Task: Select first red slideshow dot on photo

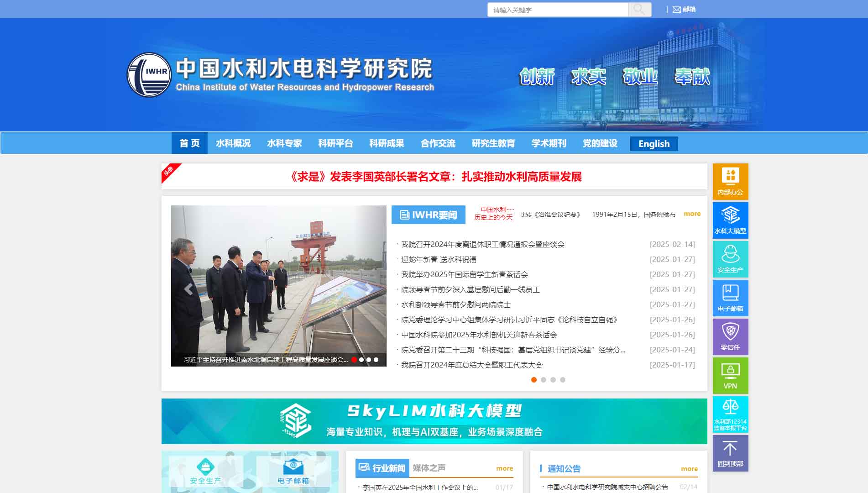Action: [x=354, y=360]
